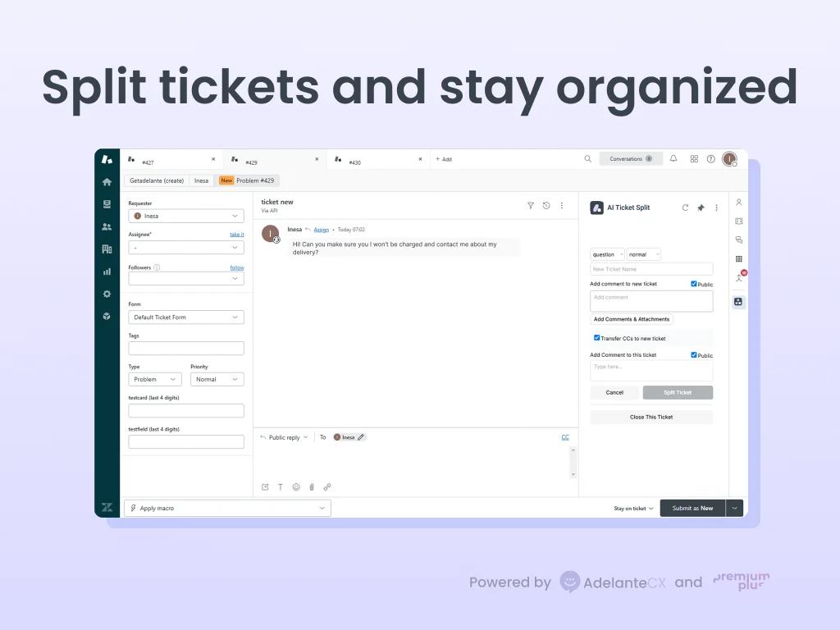840x630 pixels.
Task: Open the Admin settings gear in the sidebar
Action: point(107,293)
